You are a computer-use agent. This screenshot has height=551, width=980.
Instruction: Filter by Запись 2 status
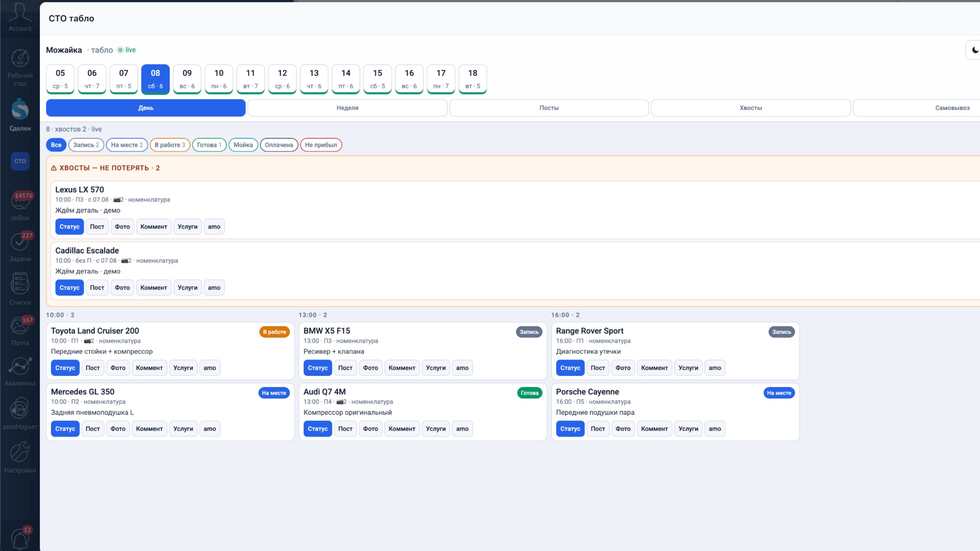[86, 145]
